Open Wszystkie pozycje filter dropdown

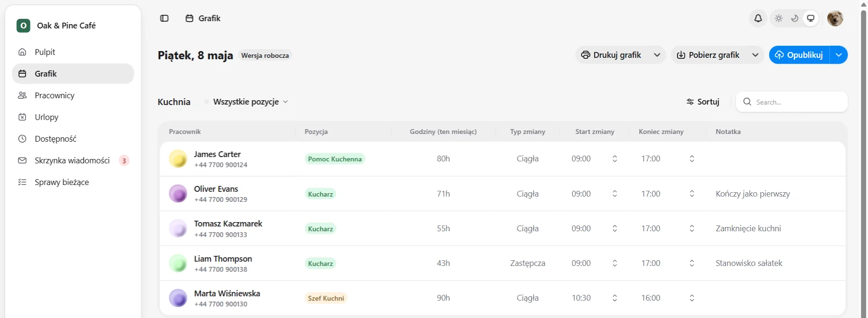pos(250,102)
